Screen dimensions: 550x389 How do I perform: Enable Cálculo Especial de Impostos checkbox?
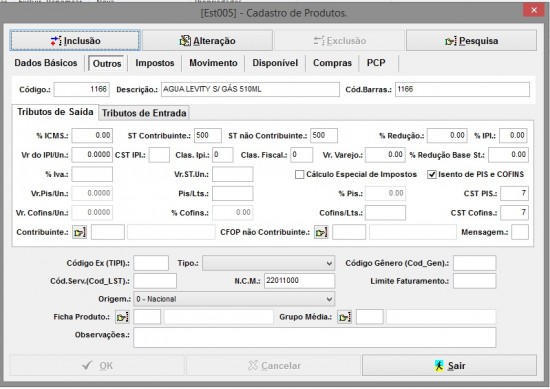click(x=300, y=175)
